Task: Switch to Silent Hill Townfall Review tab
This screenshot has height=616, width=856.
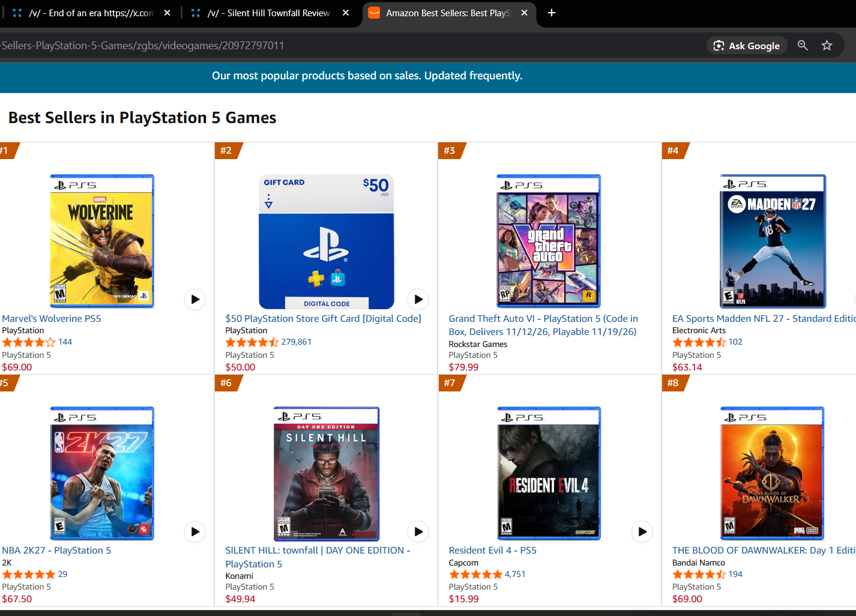Action: tap(269, 13)
